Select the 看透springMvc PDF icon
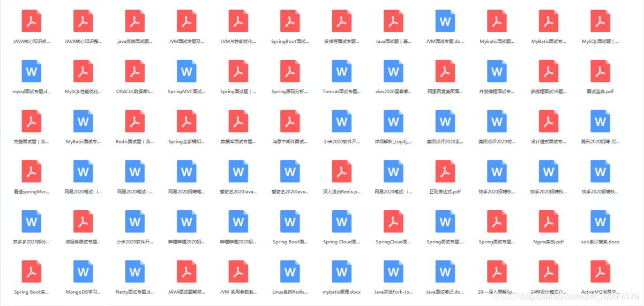Viewport: 644px width, 306px height. point(31,172)
